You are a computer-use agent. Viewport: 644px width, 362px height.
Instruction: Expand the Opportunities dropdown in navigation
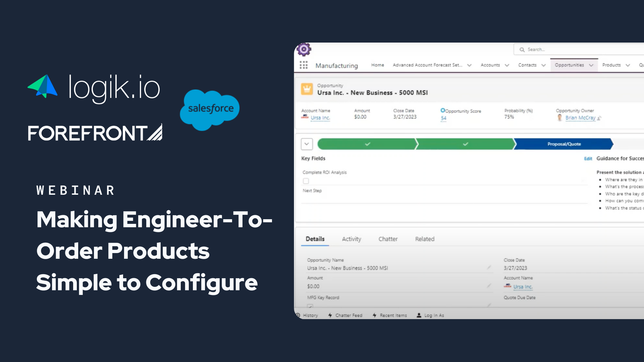592,65
